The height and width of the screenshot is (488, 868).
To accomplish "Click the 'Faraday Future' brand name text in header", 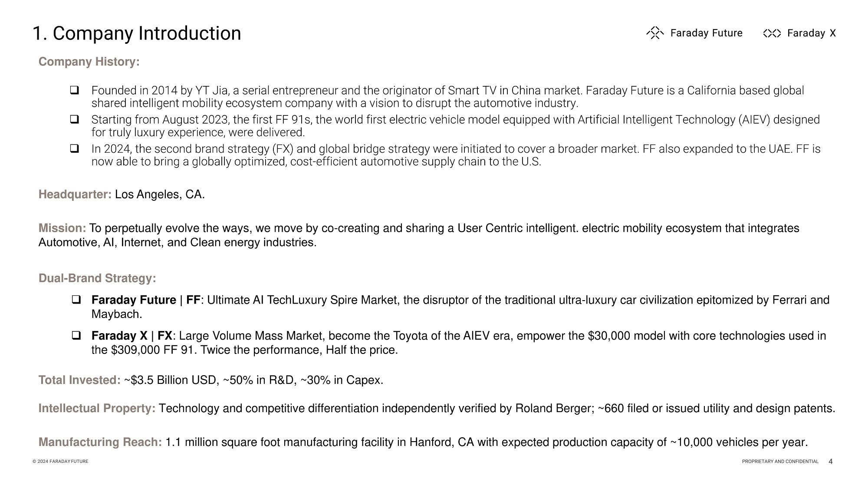I will [x=706, y=33].
